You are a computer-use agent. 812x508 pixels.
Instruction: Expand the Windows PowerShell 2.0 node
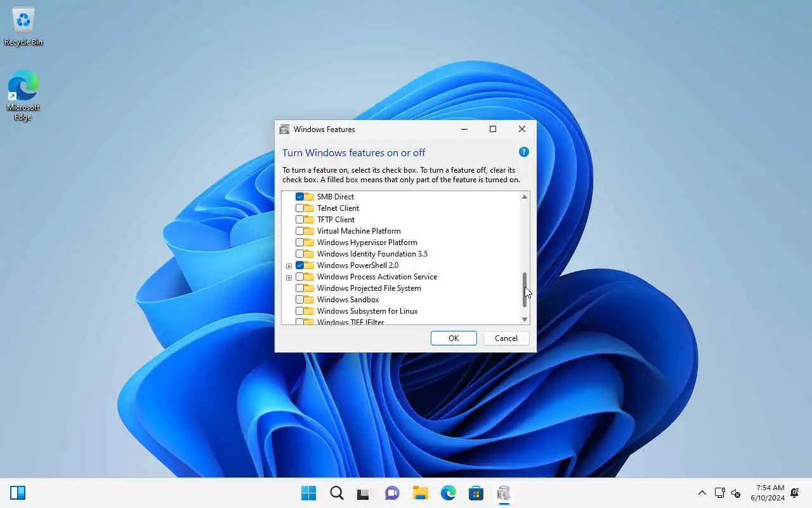point(289,266)
